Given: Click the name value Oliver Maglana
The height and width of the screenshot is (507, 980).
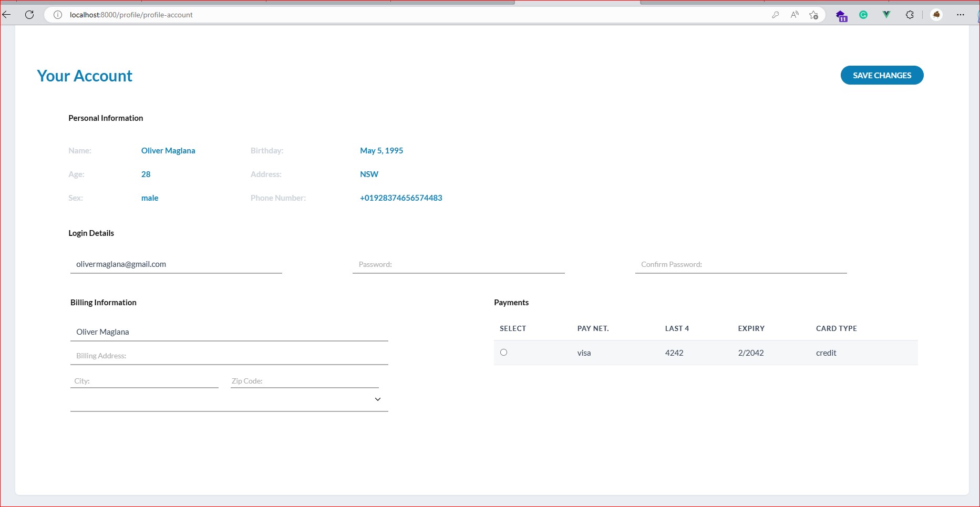Looking at the screenshot, I should [168, 151].
